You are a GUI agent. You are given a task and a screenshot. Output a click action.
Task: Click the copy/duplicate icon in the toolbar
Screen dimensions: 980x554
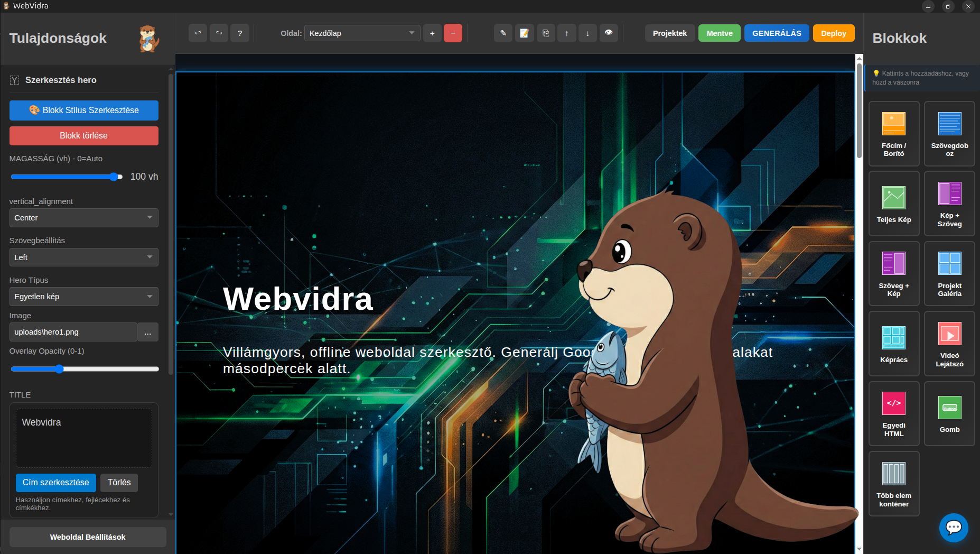click(x=546, y=33)
